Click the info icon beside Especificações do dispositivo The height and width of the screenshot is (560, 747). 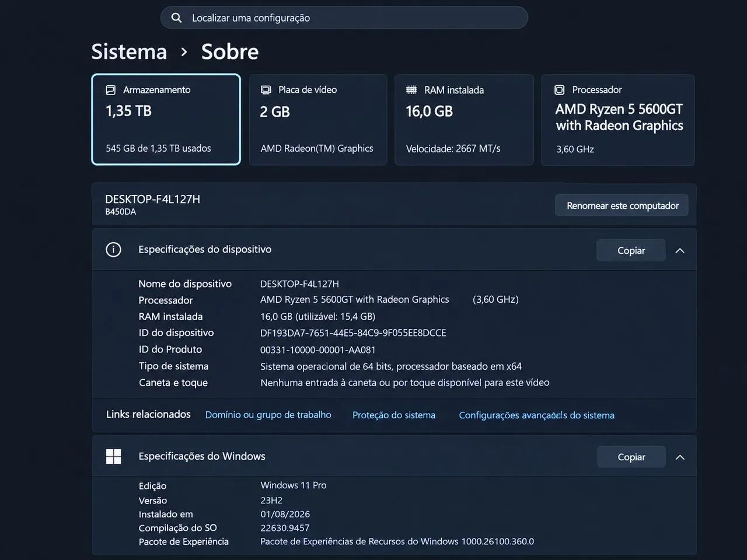tap(113, 250)
